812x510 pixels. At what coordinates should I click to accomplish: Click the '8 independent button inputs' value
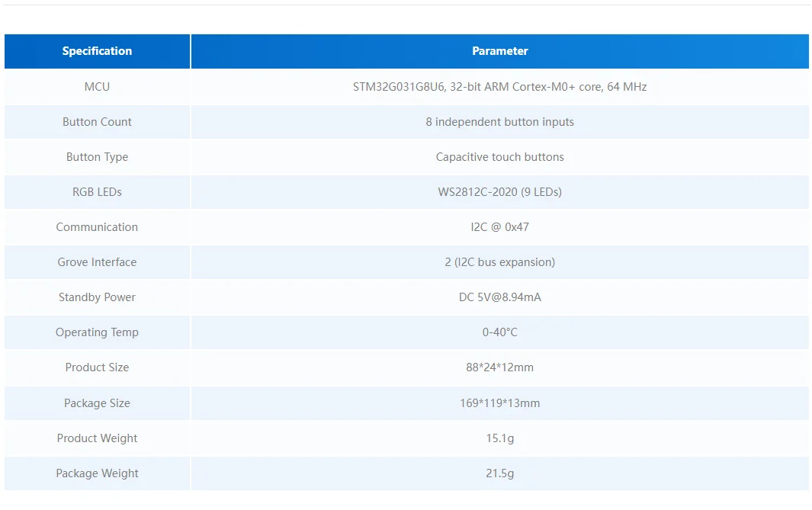(x=499, y=122)
